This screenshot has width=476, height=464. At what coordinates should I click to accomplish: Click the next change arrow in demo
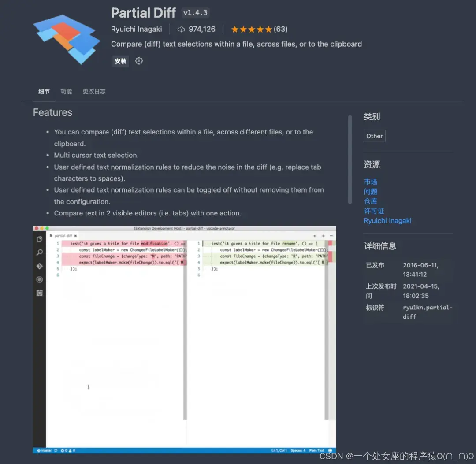pyautogui.click(x=323, y=236)
